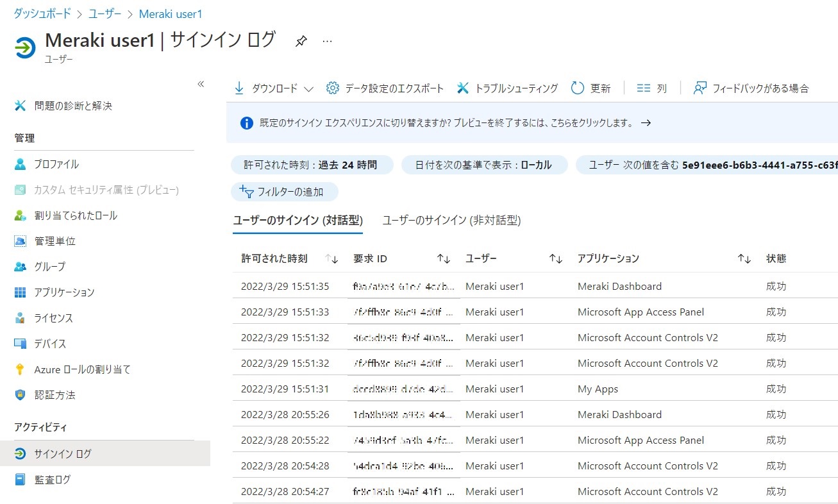838x504 pixels.
Task: Click the 状態 column header
Action: coord(776,259)
